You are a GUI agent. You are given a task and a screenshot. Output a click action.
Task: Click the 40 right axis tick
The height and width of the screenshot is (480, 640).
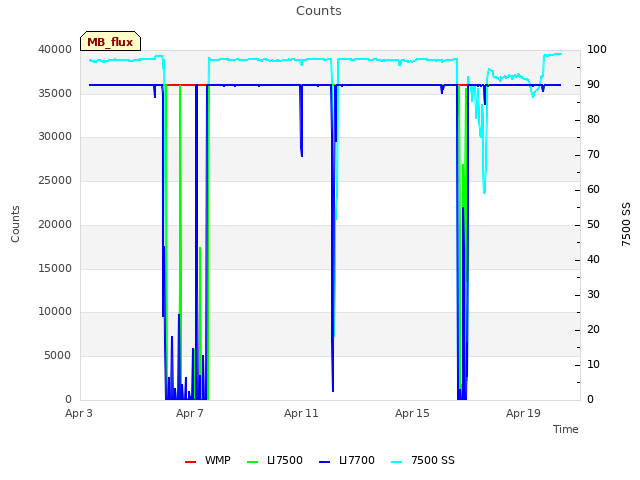pos(593,260)
